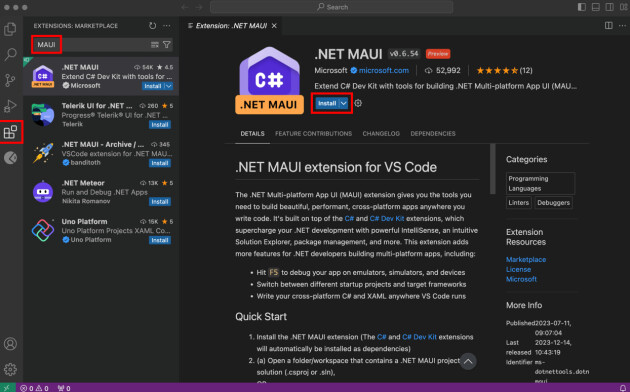Go back with the navigation arrow
630x392 pixels.
pos(184,7)
